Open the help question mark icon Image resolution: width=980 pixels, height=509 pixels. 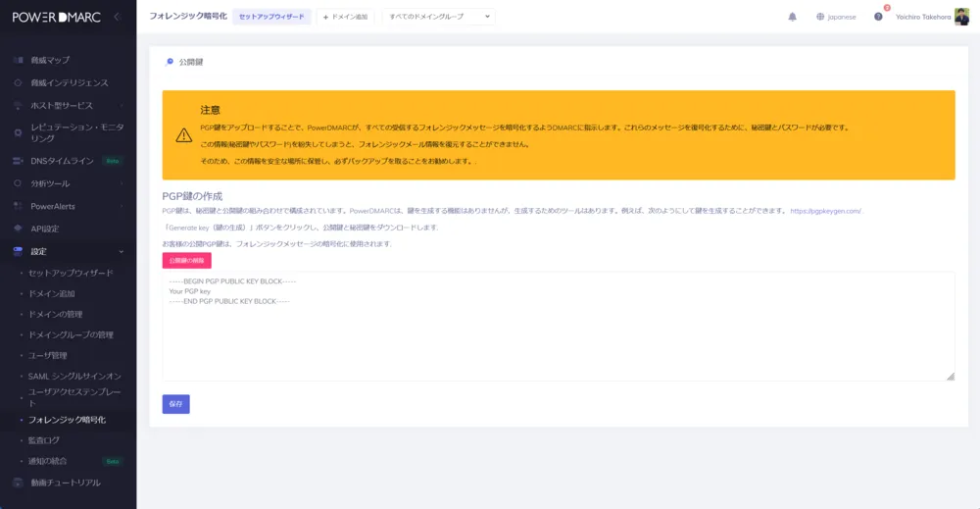point(878,17)
